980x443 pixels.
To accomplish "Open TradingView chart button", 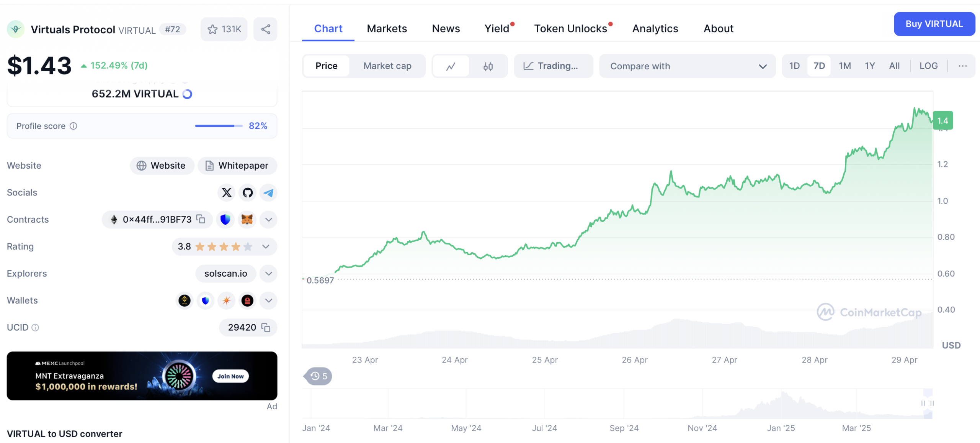I will [x=554, y=66].
